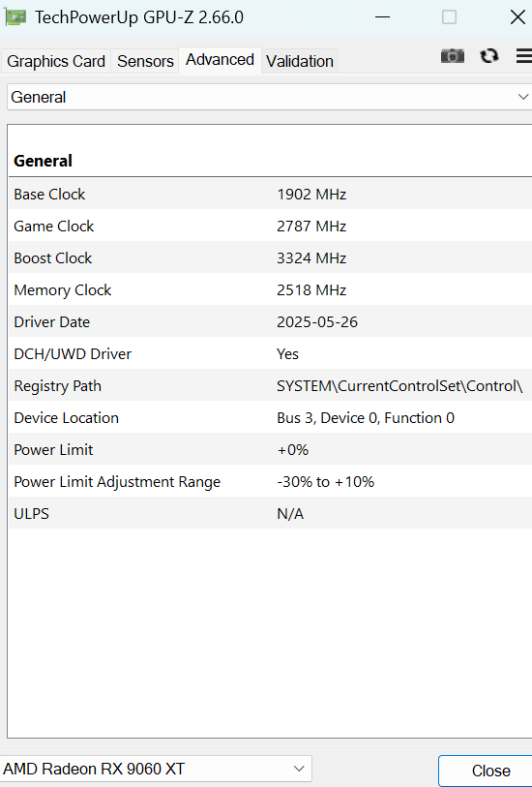Go to the Validation tab

tap(299, 61)
